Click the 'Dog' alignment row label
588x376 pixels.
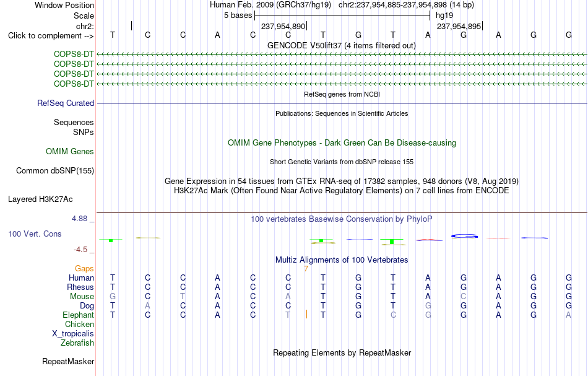point(87,306)
